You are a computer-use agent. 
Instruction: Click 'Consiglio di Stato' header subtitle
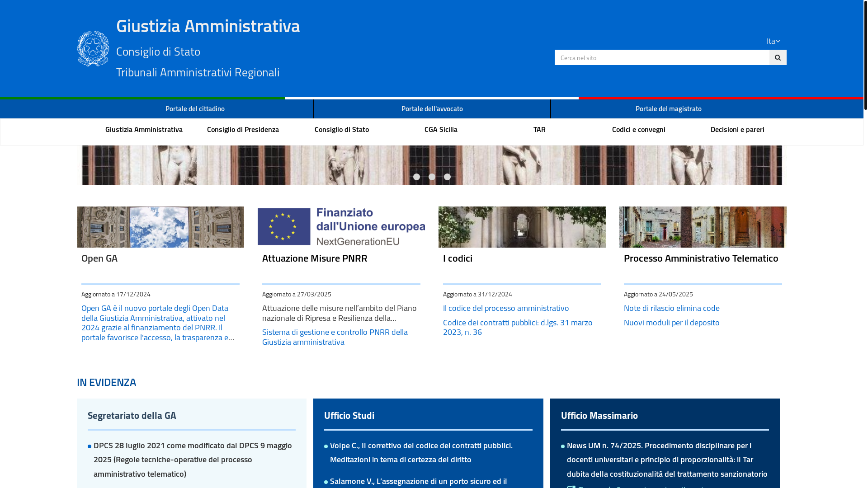point(158,52)
